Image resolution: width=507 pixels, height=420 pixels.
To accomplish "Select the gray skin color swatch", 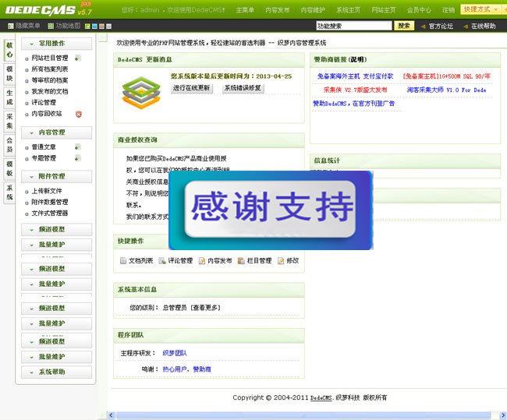I will [108, 26].
